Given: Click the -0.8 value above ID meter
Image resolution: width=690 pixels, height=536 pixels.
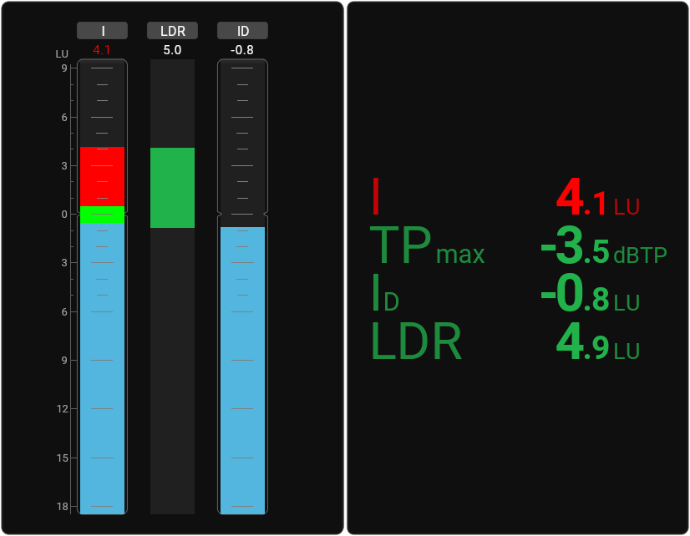Looking at the screenshot, I should (243, 49).
